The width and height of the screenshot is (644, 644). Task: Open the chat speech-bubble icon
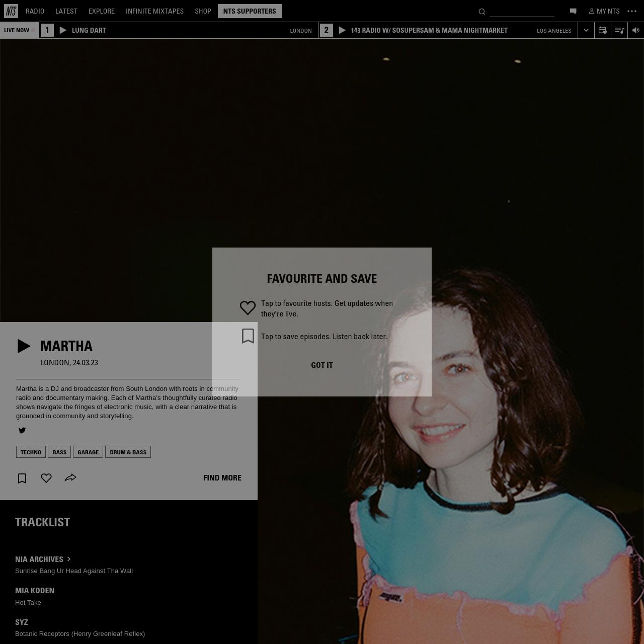(x=573, y=11)
